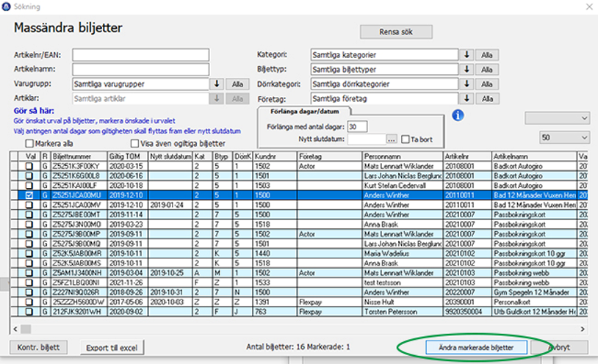Click the horizontal scrollbar left arrow

(15, 329)
